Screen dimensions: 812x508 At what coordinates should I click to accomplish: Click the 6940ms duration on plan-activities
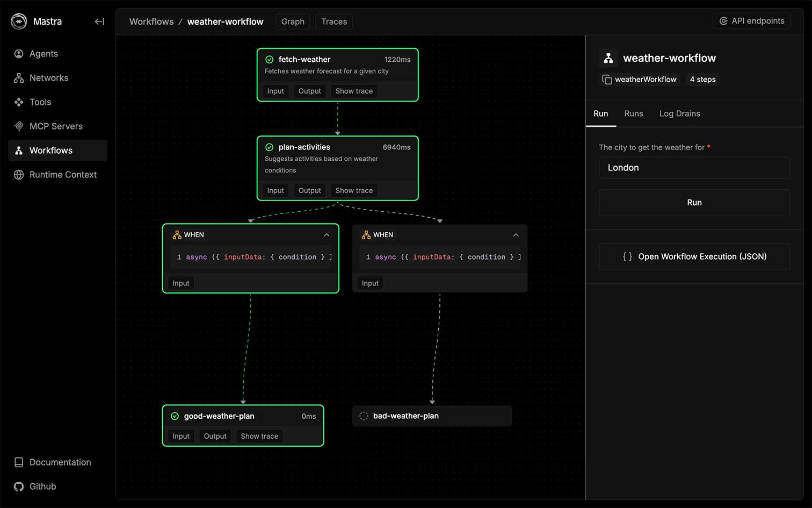pos(396,147)
